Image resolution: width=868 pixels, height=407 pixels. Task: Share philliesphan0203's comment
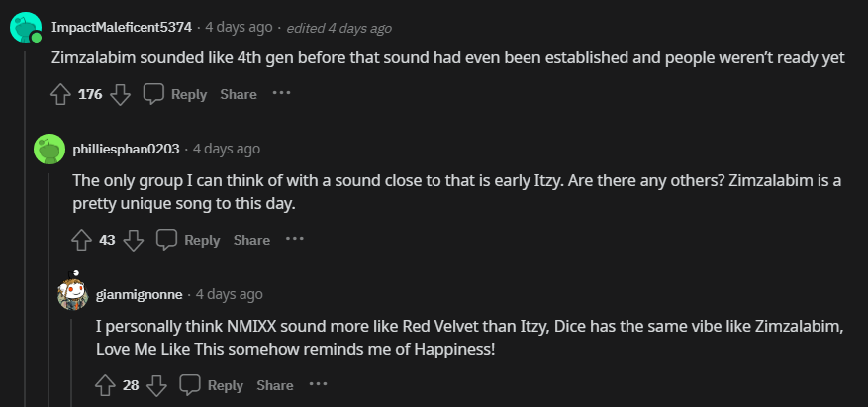click(x=251, y=240)
